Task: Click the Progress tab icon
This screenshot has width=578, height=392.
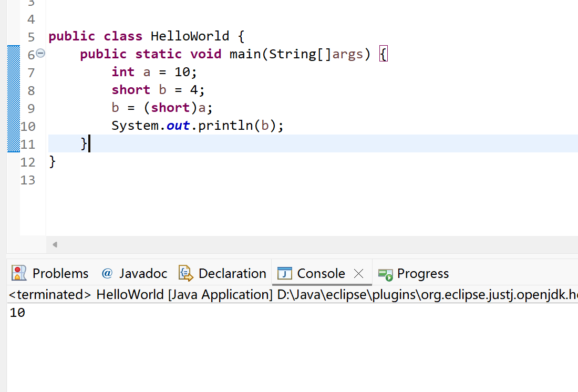Action: point(386,275)
